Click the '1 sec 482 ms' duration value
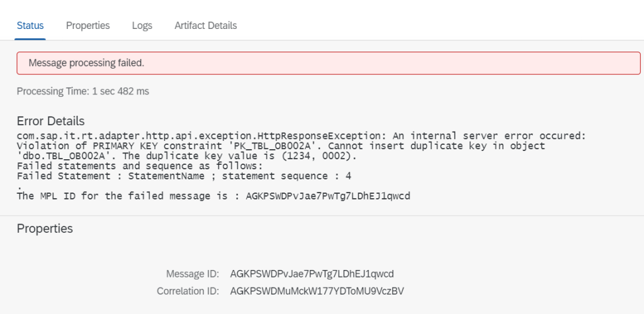 coord(120,91)
